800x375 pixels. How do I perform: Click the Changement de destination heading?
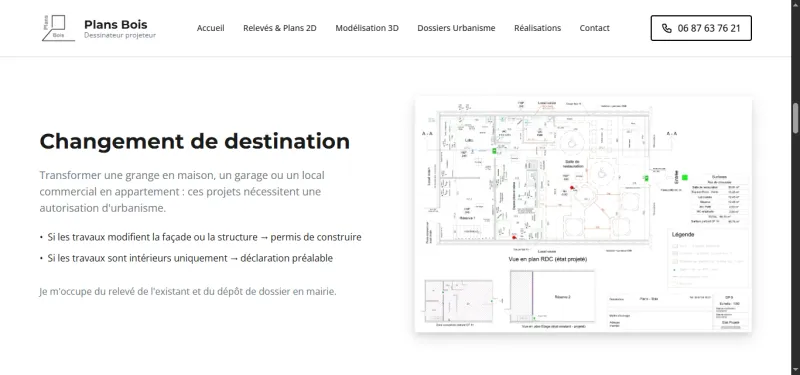point(195,141)
